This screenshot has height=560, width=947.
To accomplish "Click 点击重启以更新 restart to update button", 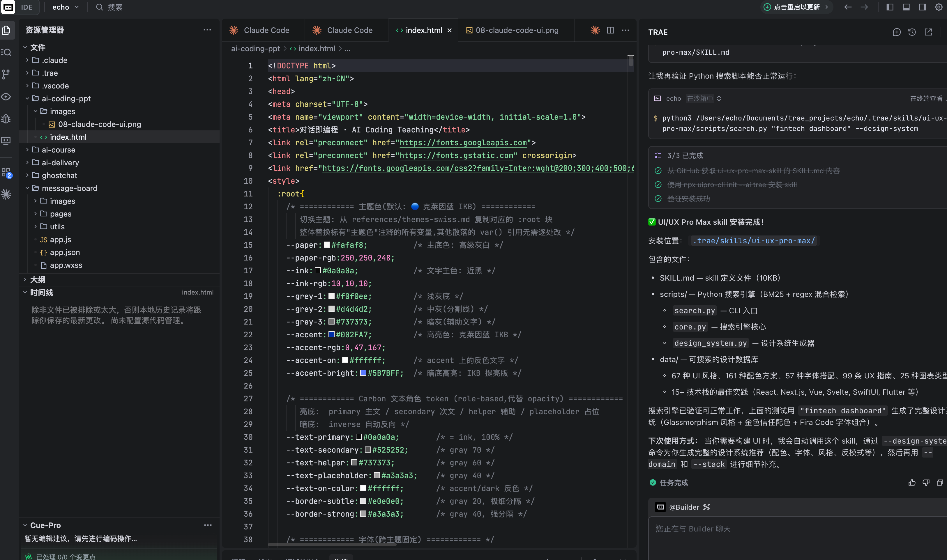I will click(x=796, y=7).
